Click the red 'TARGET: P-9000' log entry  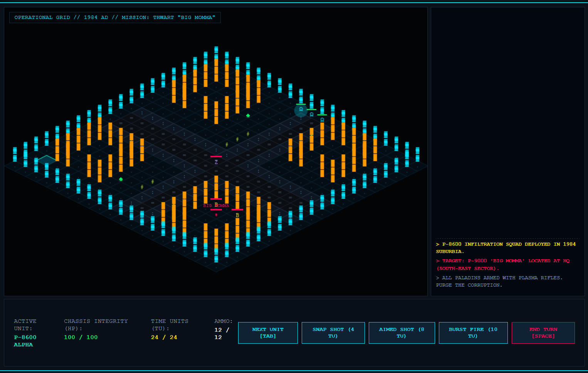(x=503, y=265)
